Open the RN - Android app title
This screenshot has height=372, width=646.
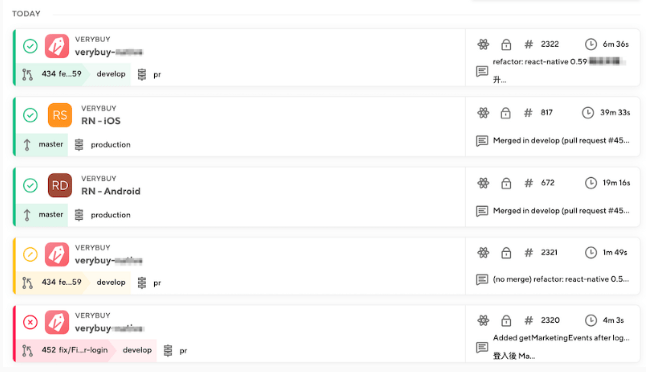click(111, 191)
